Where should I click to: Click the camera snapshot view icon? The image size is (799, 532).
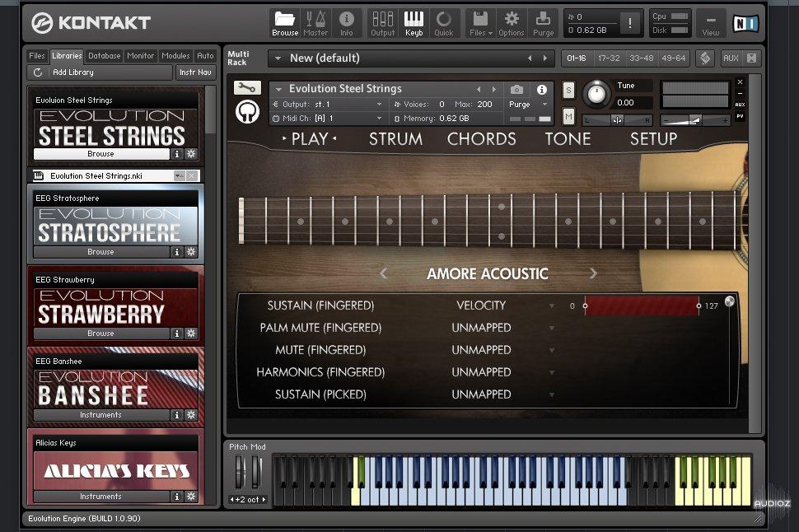[x=516, y=90]
